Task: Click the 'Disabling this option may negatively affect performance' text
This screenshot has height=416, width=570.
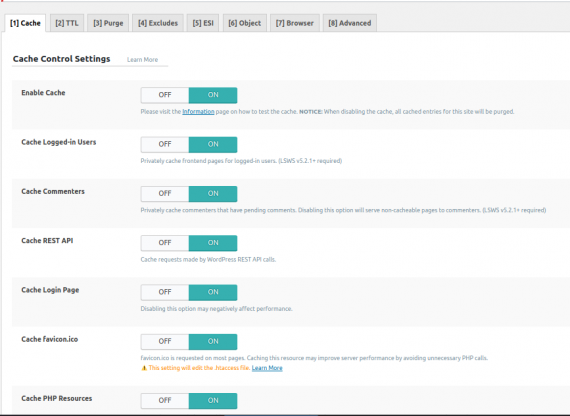Action: coord(217,309)
